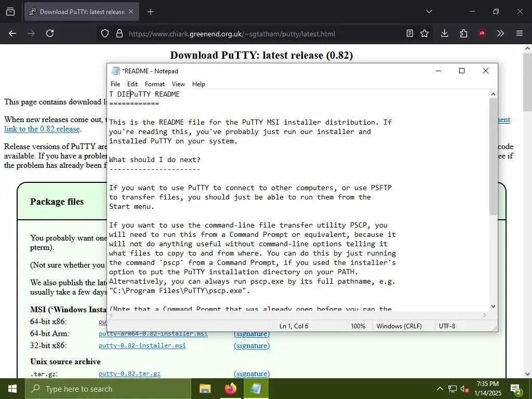
Task: Click Notepad vertical scrollbar thumb
Action: click(494, 156)
